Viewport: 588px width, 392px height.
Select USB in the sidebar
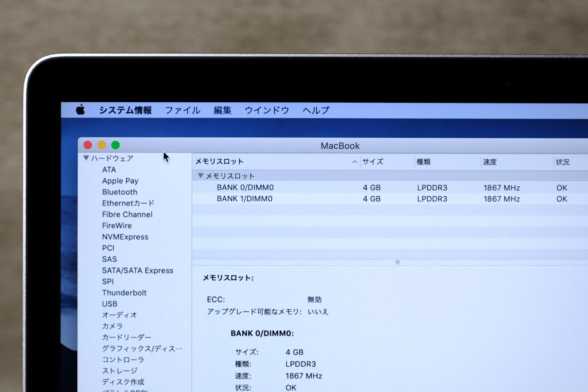(x=109, y=304)
